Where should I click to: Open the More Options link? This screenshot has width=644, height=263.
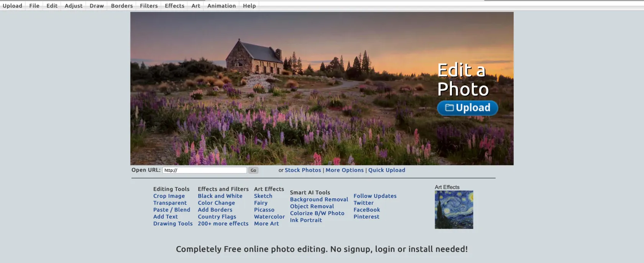(344, 170)
